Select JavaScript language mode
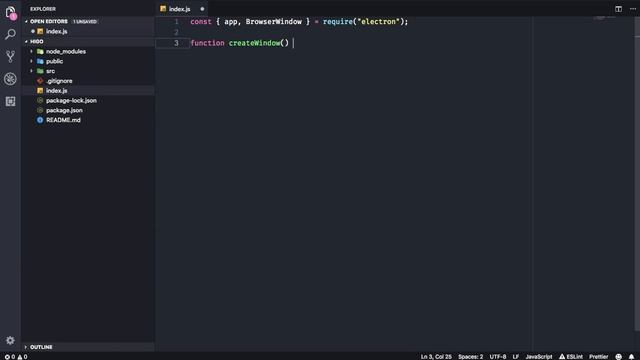 tap(539, 356)
